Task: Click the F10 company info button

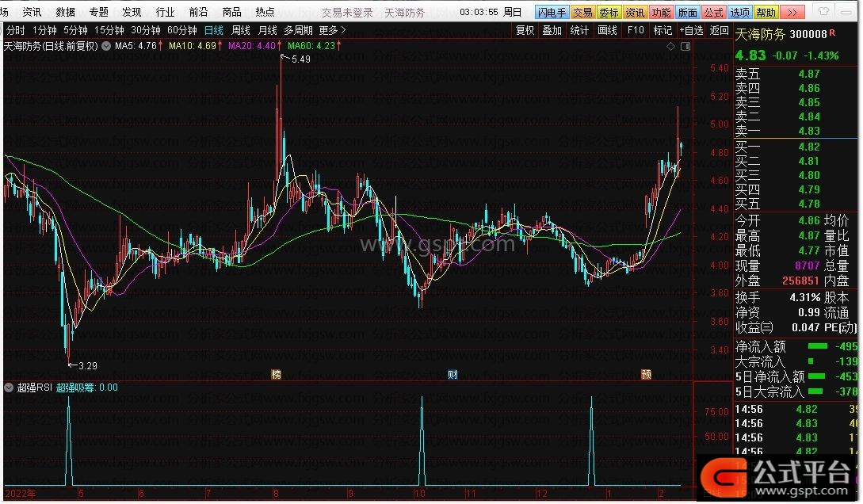Action: [636, 30]
